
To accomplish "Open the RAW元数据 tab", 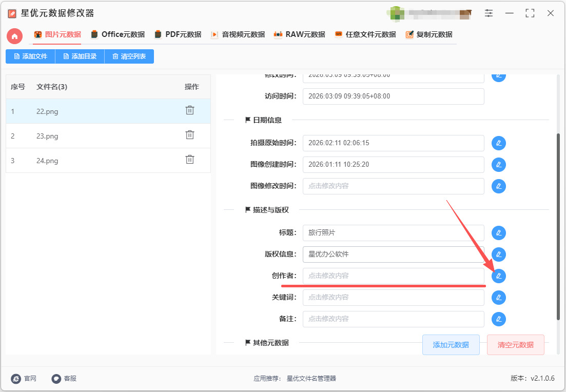I will point(300,35).
